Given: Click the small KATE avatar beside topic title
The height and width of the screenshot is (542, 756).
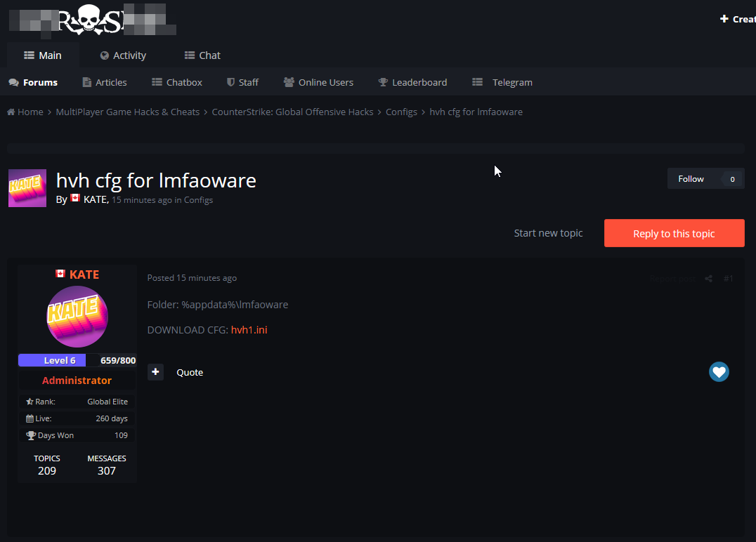Looking at the screenshot, I should coord(27,188).
